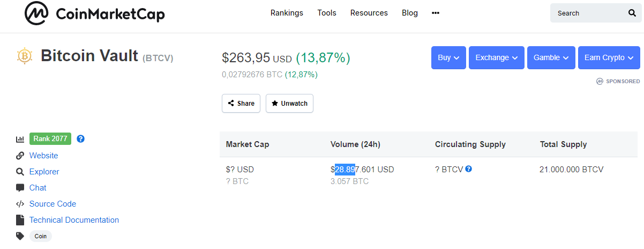Click the $263,95 price value
644x249 pixels.
[x=246, y=58]
